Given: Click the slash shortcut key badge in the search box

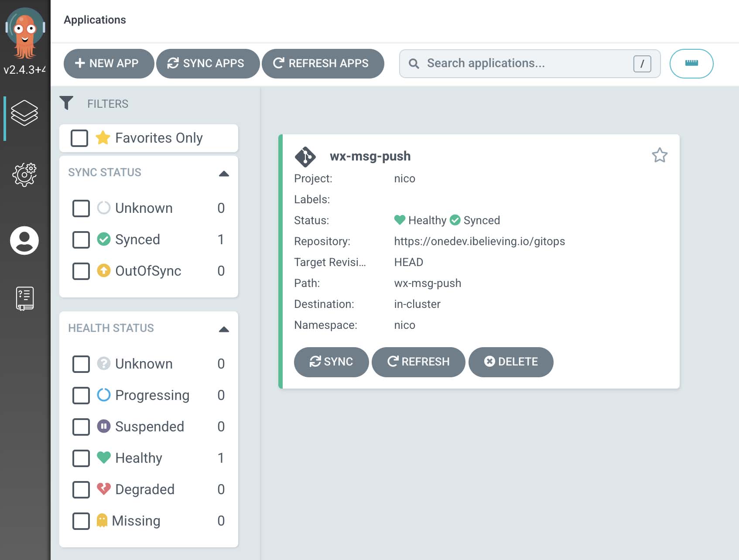Looking at the screenshot, I should (x=642, y=64).
